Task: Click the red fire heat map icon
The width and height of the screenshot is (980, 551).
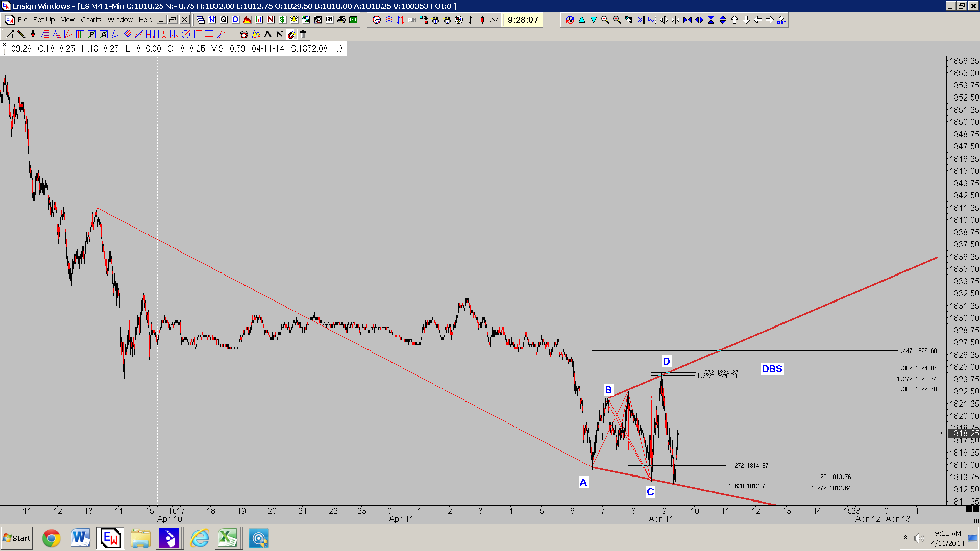Action: [x=248, y=20]
